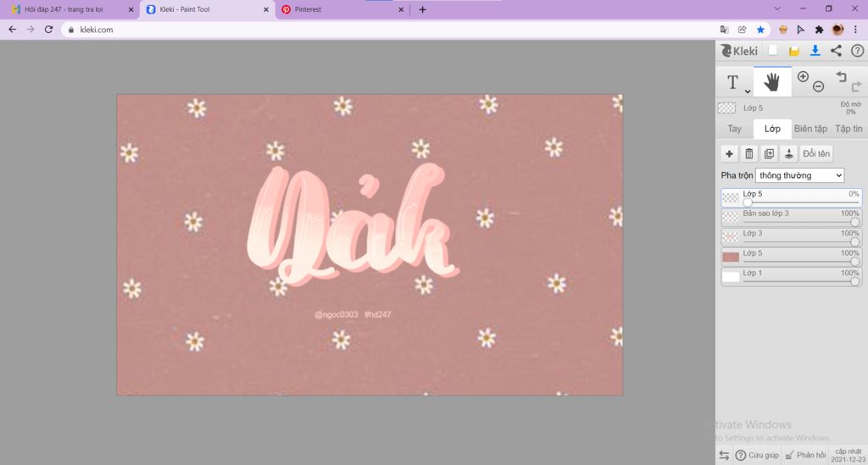Screen dimensions: 868x465
Task: Zoom in with the plus magnifier
Action: click(x=803, y=76)
